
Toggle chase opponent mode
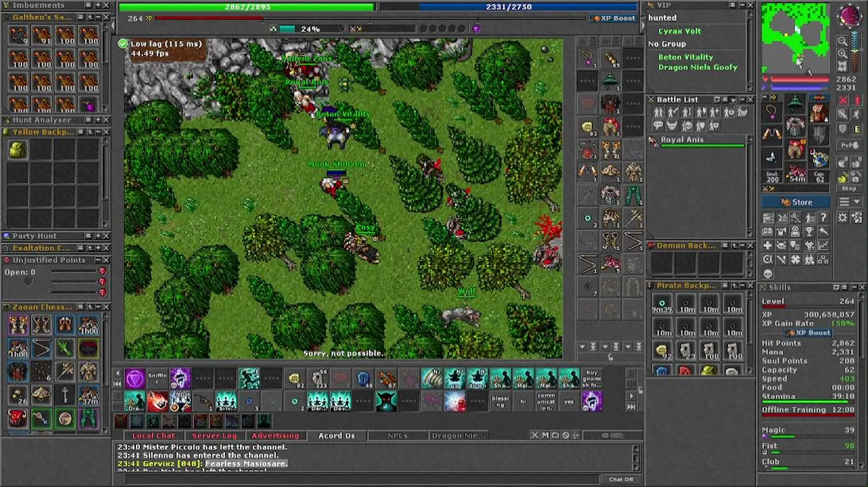857,114
